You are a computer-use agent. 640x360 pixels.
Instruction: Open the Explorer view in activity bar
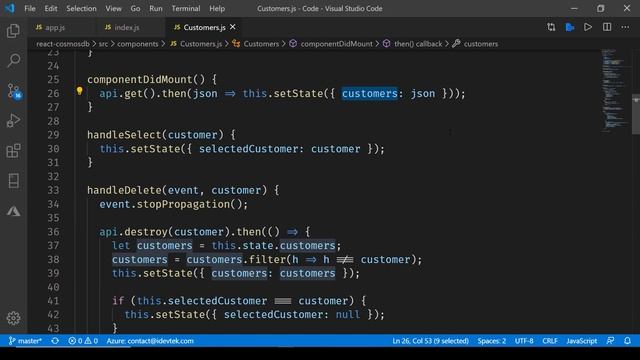[13, 31]
